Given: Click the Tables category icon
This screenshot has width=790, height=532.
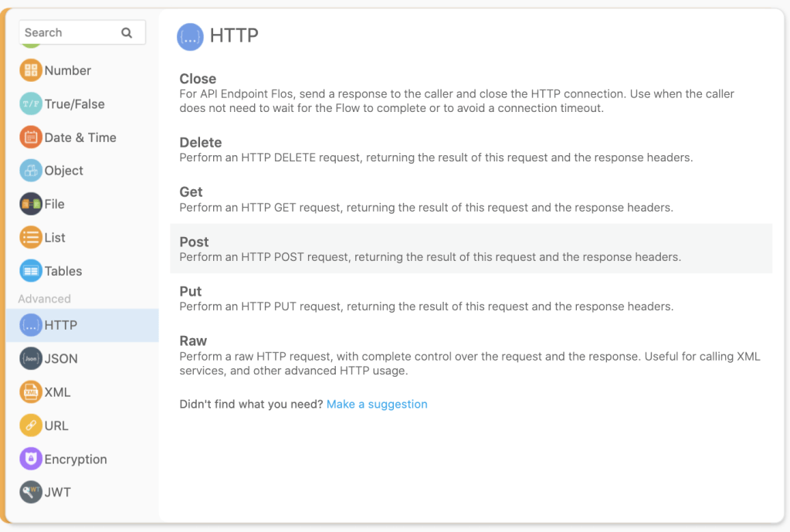Looking at the screenshot, I should tap(31, 271).
